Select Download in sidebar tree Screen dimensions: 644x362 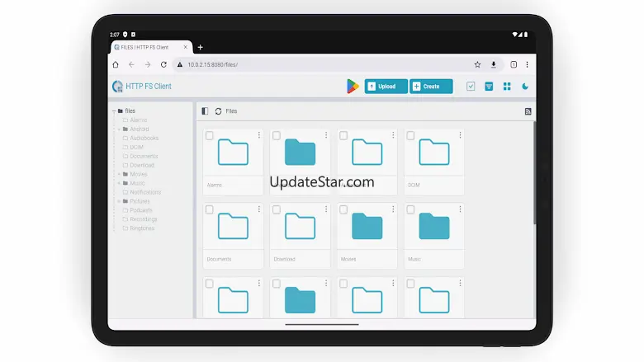[142, 165]
